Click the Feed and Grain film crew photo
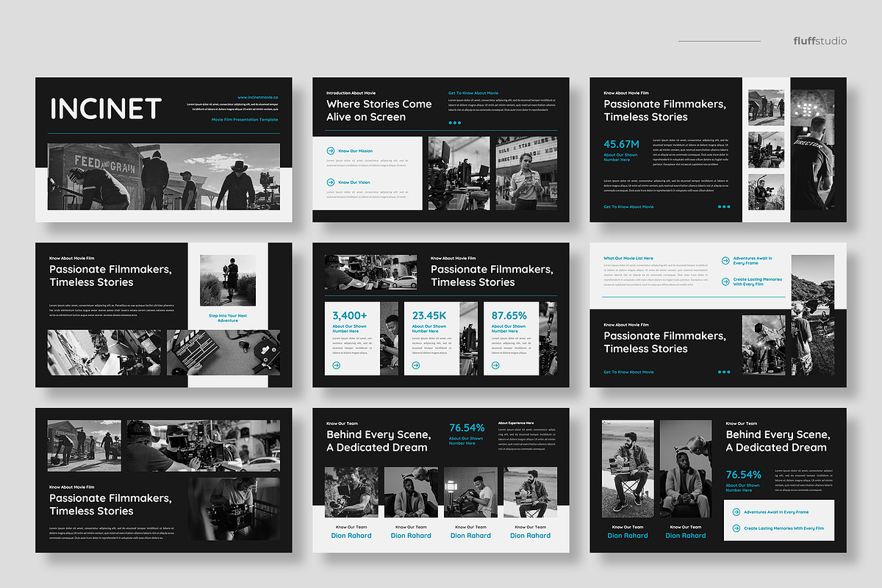882x588 pixels. pyautogui.click(x=164, y=177)
